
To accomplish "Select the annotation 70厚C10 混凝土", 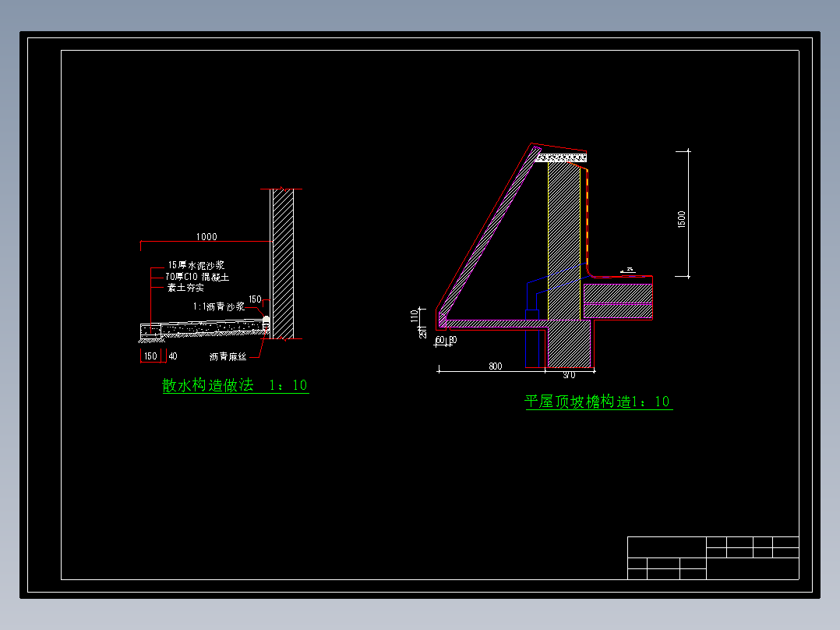I will 197,278.
